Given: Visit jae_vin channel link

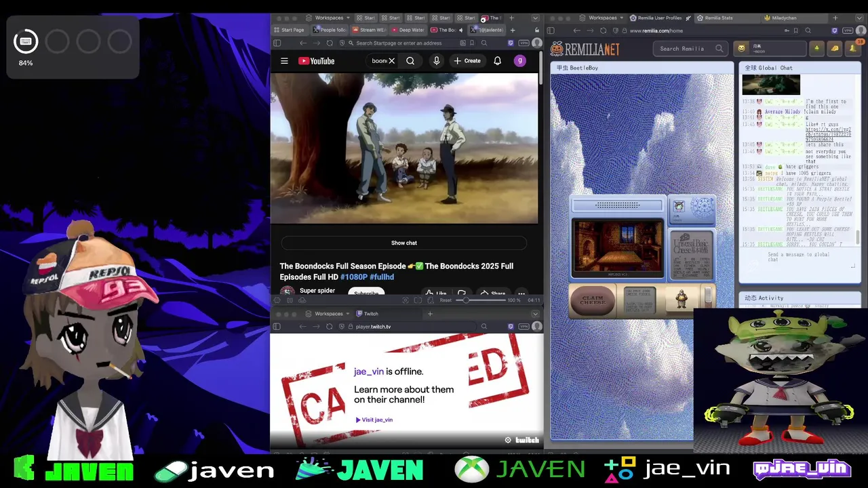Looking at the screenshot, I should (x=374, y=420).
